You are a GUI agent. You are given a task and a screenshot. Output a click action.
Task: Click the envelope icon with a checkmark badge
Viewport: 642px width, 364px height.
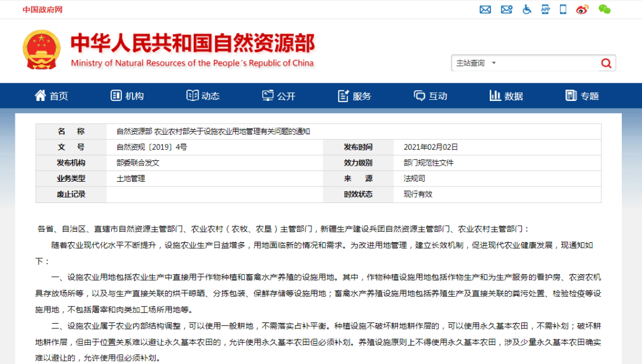[x=506, y=10]
